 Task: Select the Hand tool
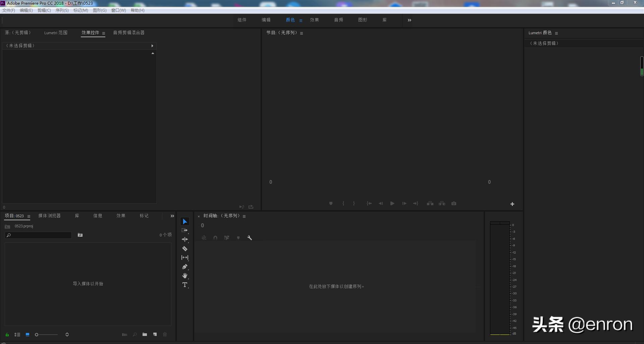point(185,276)
